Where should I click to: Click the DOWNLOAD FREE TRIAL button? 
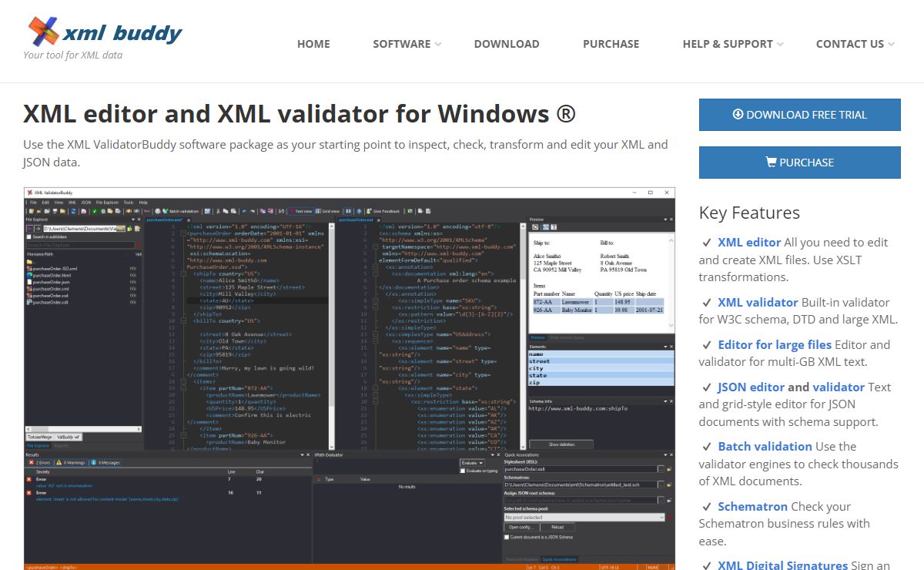(799, 115)
